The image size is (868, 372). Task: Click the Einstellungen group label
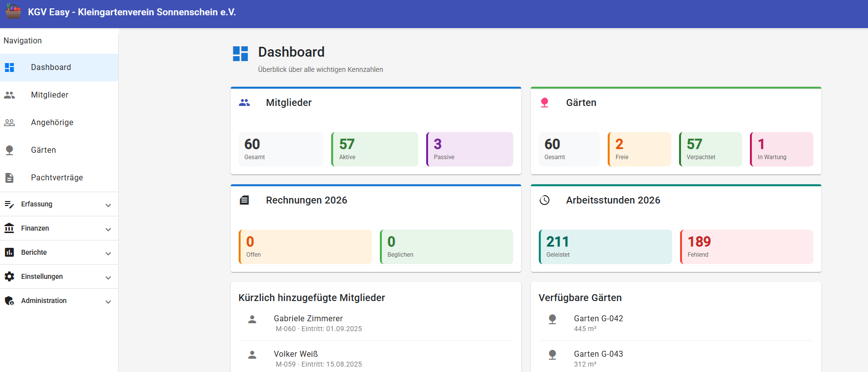coord(42,276)
